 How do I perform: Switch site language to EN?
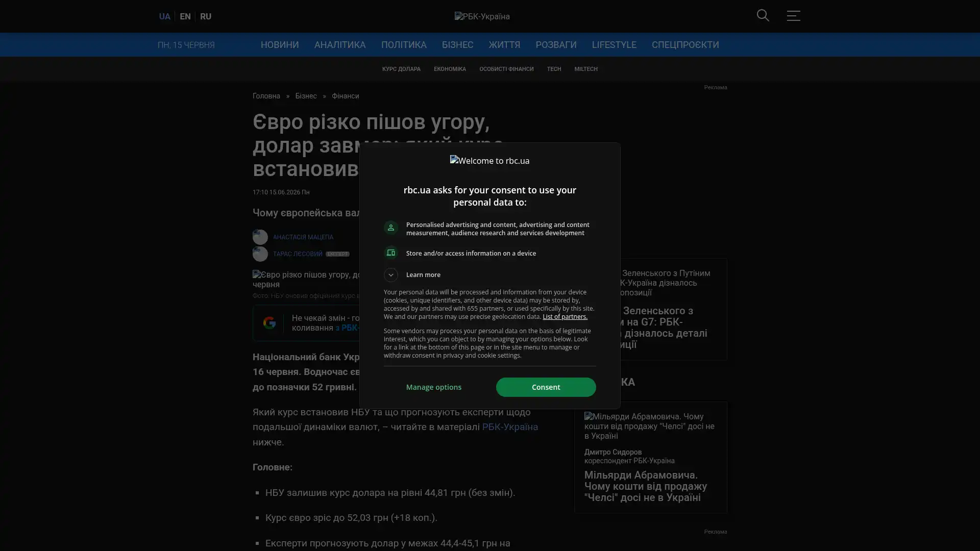[x=185, y=17]
